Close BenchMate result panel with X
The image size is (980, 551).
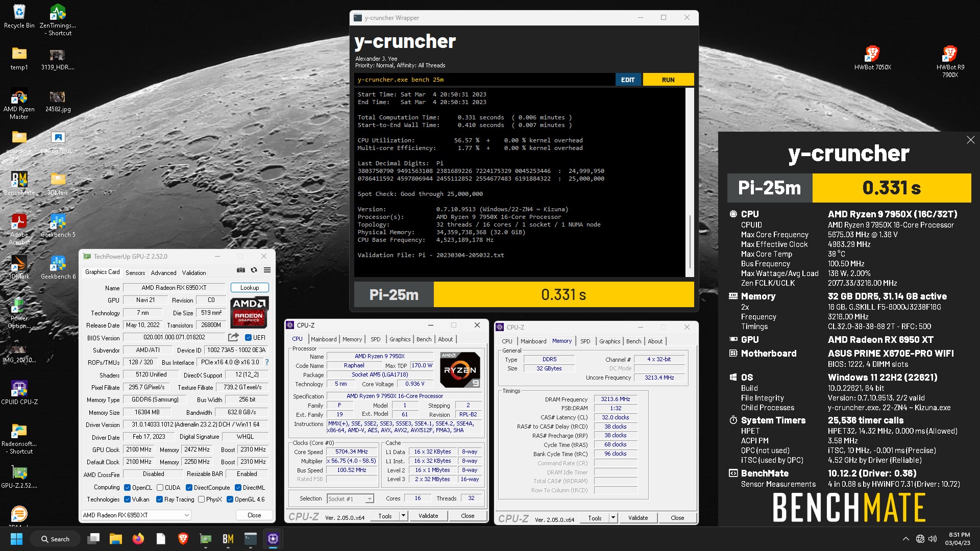pyautogui.click(x=970, y=140)
